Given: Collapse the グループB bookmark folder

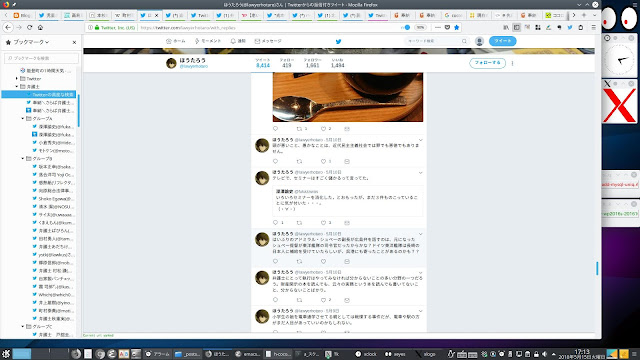Looking at the screenshot, I should (22, 158).
